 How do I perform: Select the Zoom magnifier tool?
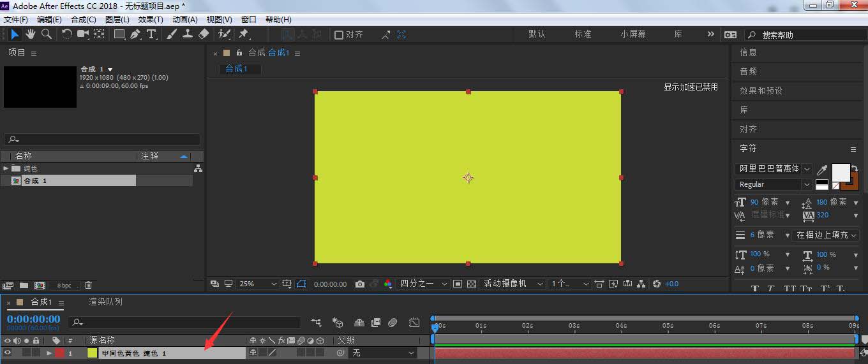[x=47, y=34]
